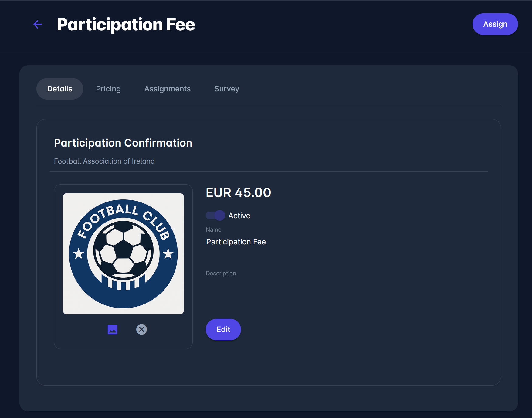Screen dimensions: 532x418
Task: Click the 'Participation Fee' name value
Action: (236, 242)
